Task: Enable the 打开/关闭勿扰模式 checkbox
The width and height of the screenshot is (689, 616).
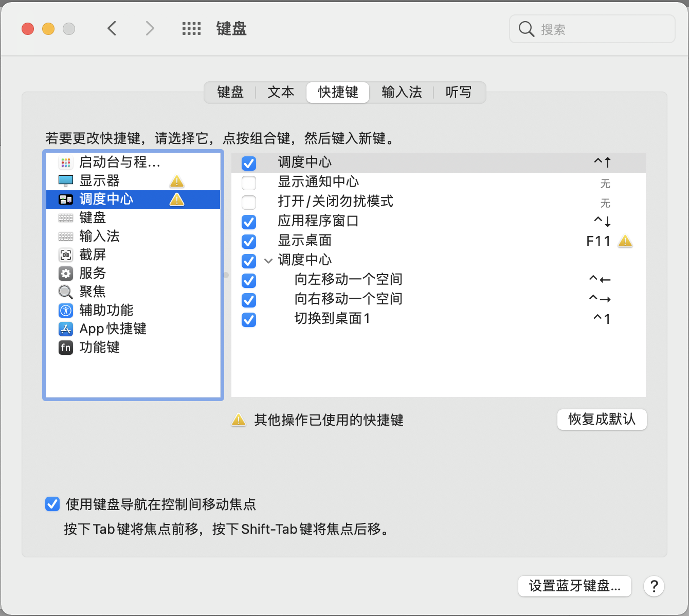Action: tap(249, 202)
